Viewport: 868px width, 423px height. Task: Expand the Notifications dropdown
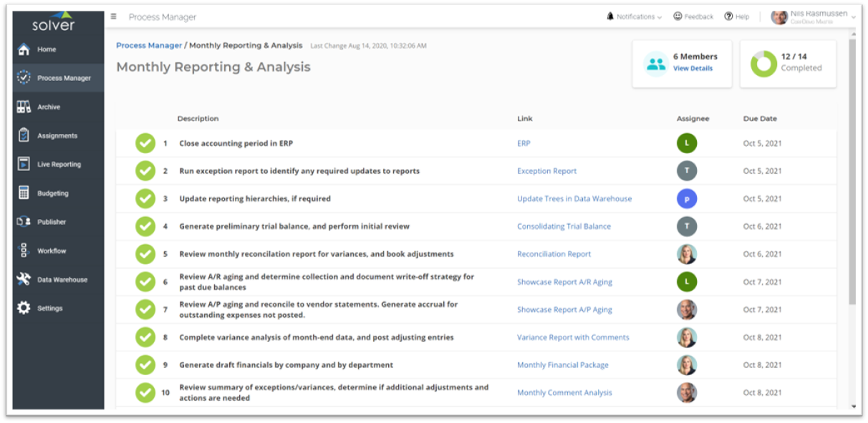(x=634, y=16)
